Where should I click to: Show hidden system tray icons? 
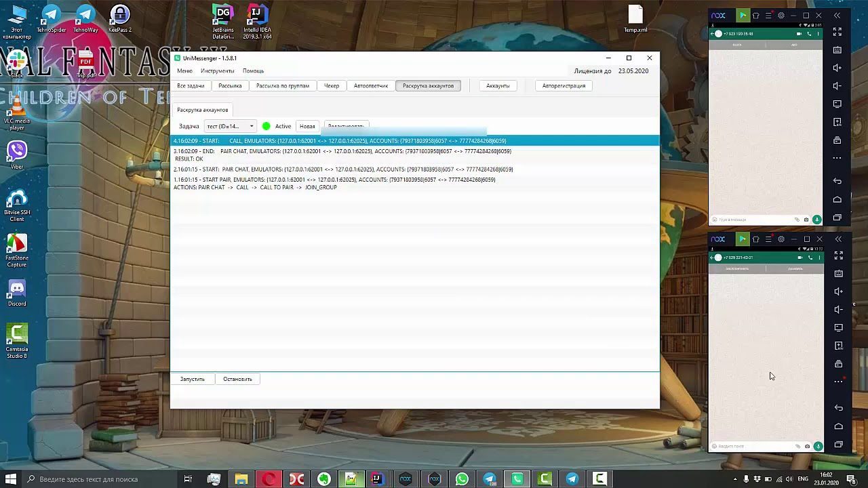[735, 479]
